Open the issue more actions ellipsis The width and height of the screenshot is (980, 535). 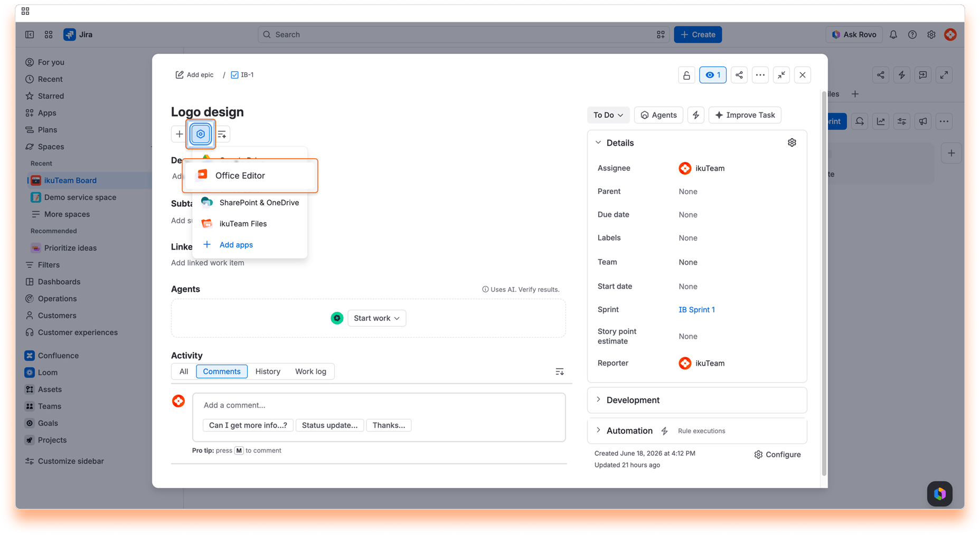(x=760, y=75)
